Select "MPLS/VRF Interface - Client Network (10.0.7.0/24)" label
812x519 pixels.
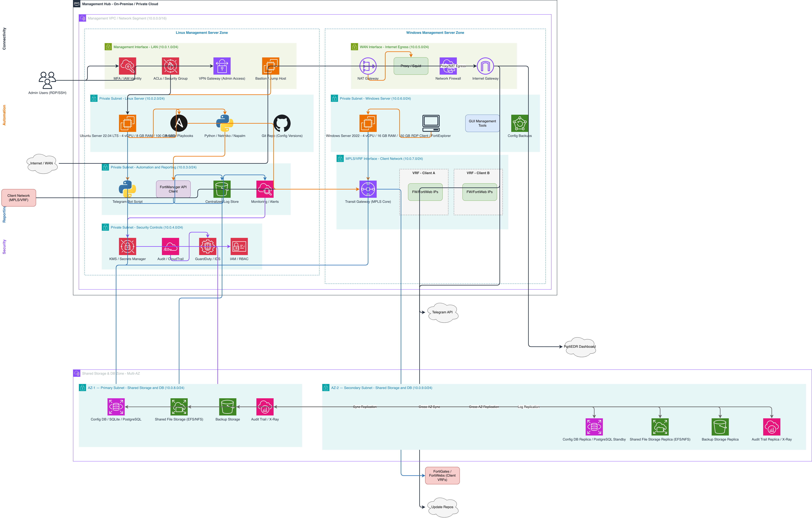384,159
